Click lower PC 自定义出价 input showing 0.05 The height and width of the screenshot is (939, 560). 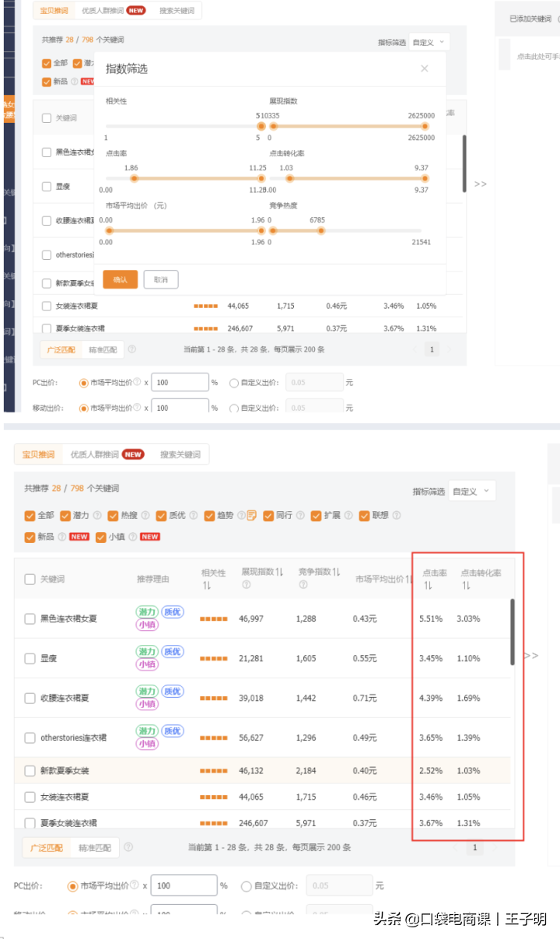tap(340, 885)
